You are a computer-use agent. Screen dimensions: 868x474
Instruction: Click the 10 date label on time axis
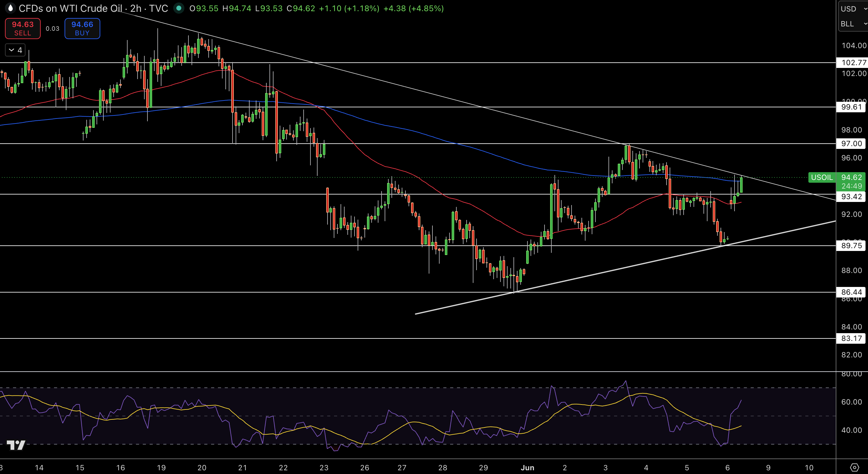(x=809, y=467)
